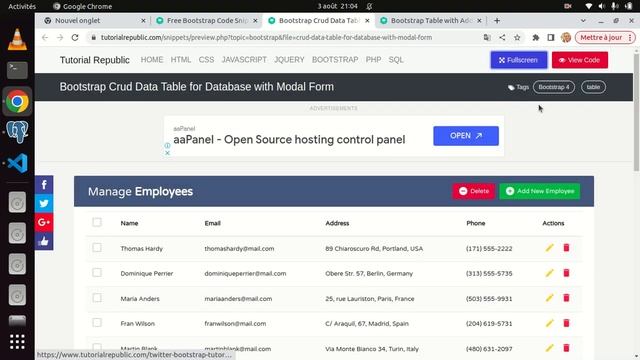Open the JQUERY menu item
The height and width of the screenshot is (360, 640).
click(289, 60)
